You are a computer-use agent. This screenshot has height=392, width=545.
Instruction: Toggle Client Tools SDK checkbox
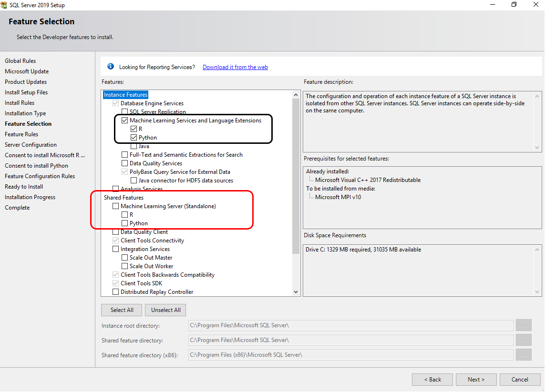tap(116, 283)
